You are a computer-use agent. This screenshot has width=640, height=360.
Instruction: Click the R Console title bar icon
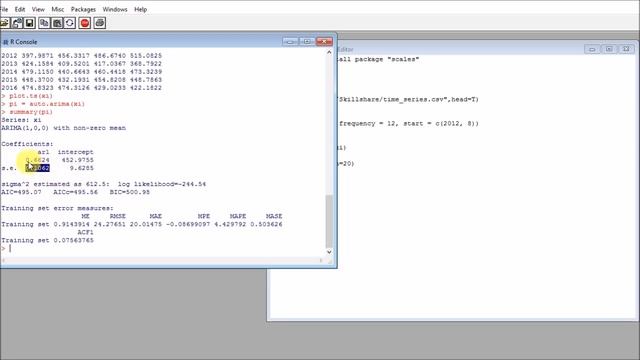point(5,42)
